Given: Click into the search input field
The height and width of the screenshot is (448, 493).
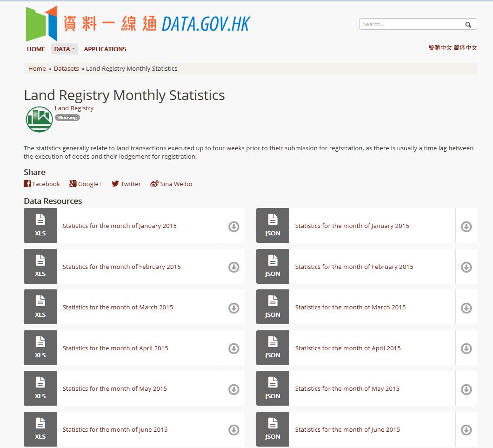Looking at the screenshot, I should (x=412, y=24).
